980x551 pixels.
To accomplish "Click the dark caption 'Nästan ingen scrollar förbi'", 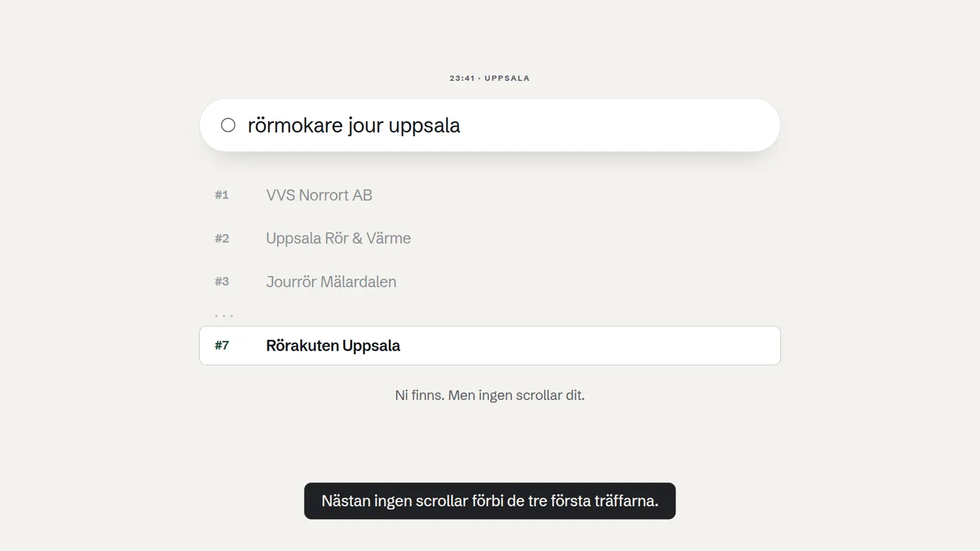I will [x=490, y=501].
